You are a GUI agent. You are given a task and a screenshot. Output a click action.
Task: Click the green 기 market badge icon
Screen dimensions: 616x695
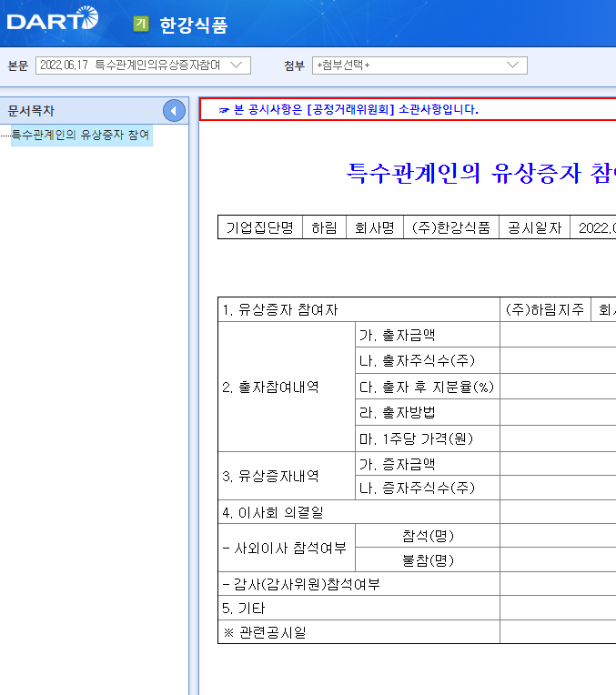[141, 24]
